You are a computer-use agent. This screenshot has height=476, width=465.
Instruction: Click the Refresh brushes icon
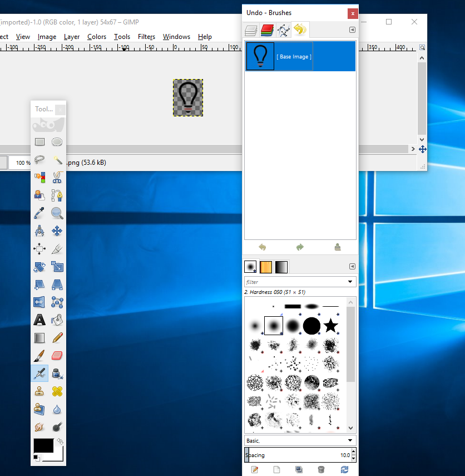click(x=344, y=470)
